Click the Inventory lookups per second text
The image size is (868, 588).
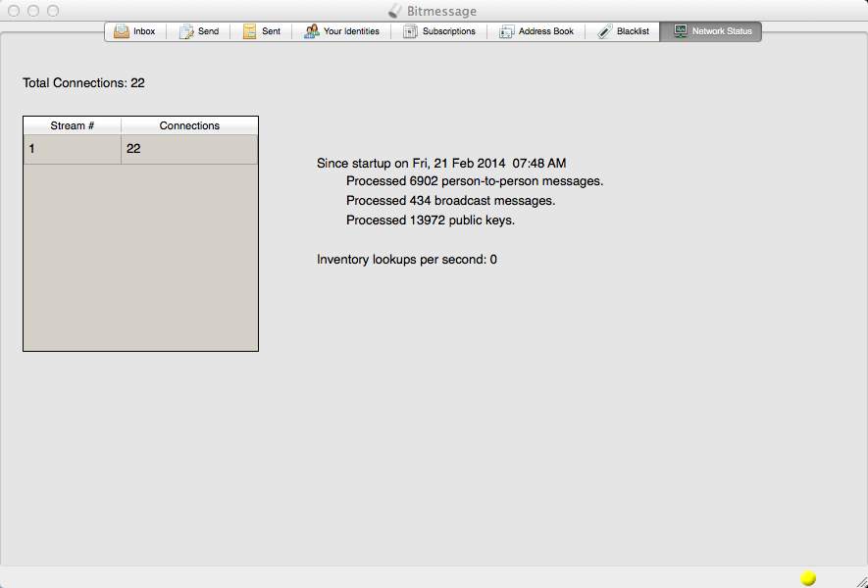click(406, 260)
